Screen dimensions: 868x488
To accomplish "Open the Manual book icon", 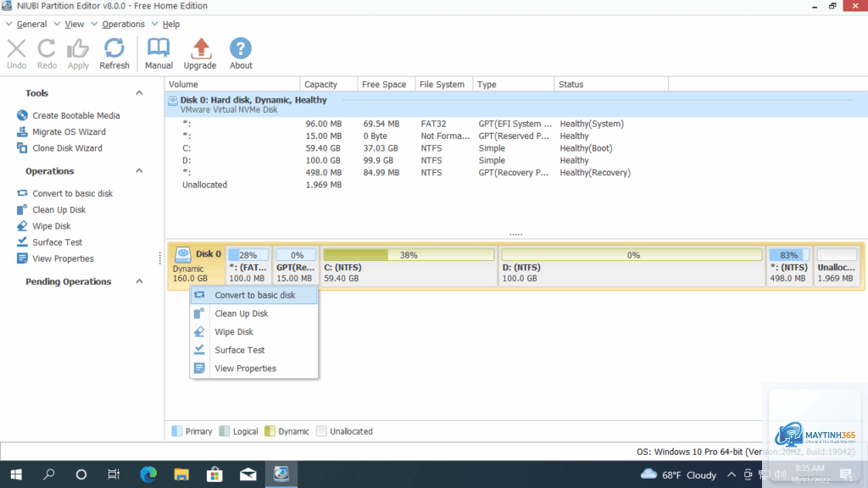I will coord(159,47).
